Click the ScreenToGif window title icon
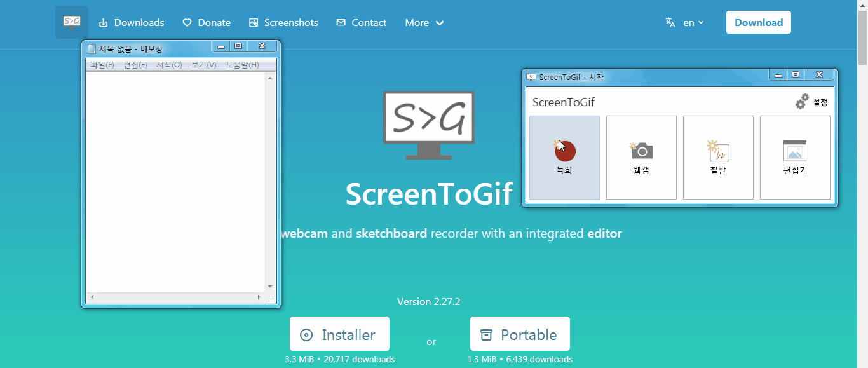868x368 pixels. 531,77
